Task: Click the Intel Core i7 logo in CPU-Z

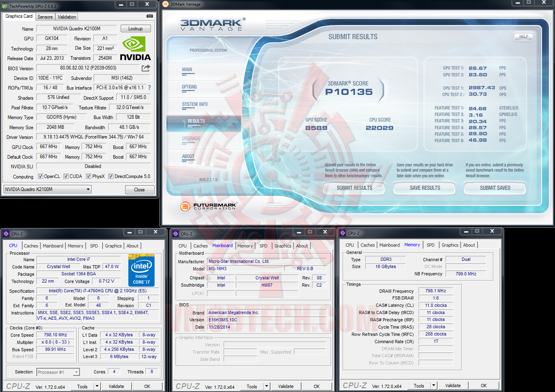Action: tap(141, 270)
